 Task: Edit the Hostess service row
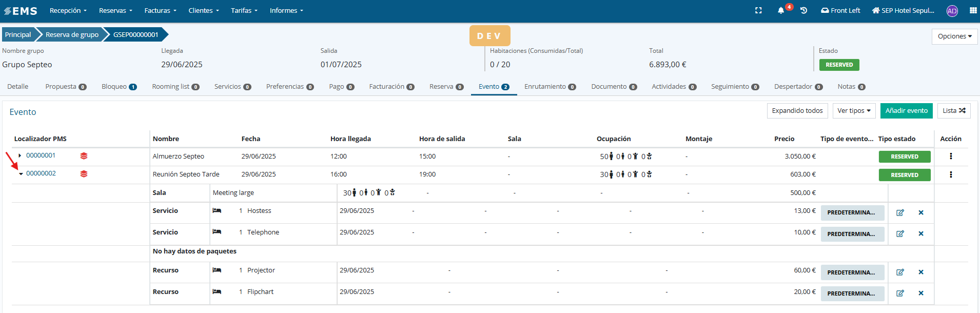coord(900,212)
